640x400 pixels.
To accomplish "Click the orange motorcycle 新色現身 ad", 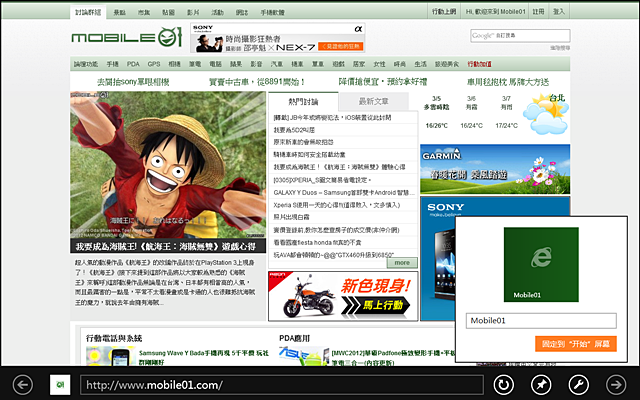I will tap(343, 296).
